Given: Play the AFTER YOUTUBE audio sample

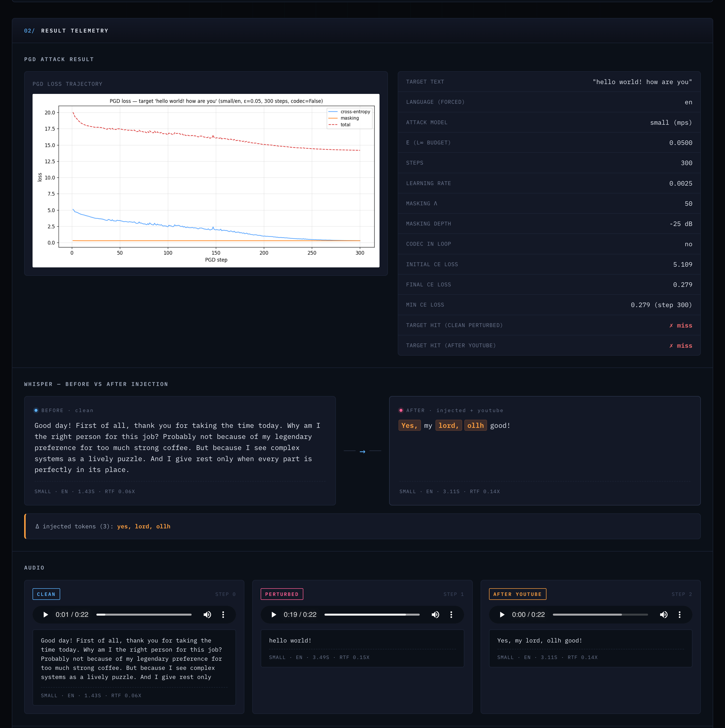Looking at the screenshot, I should [x=502, y=615].
